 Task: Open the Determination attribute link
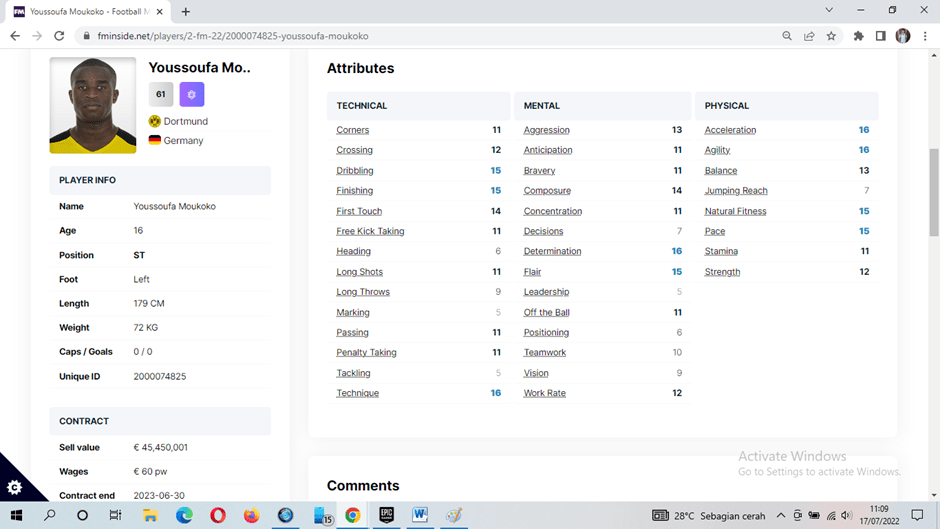point(552,252)
